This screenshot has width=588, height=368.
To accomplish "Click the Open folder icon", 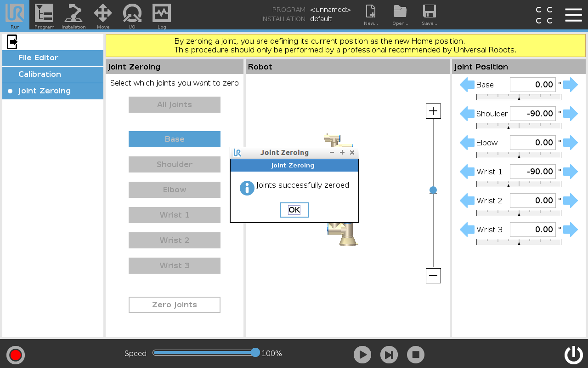I will click(400, 15).
